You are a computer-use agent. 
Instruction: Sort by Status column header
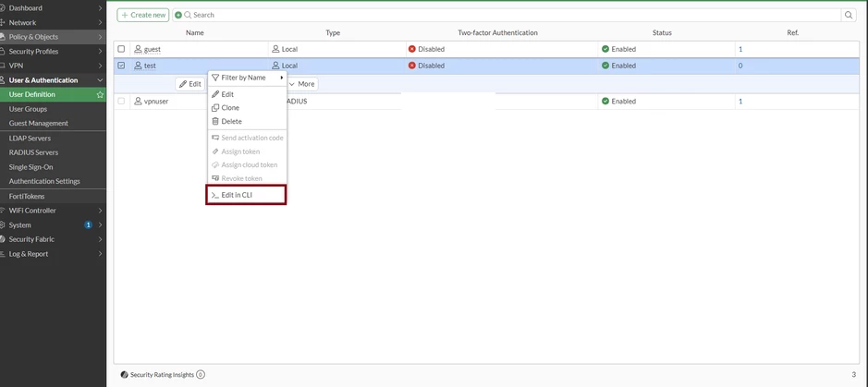pos(662,32)
